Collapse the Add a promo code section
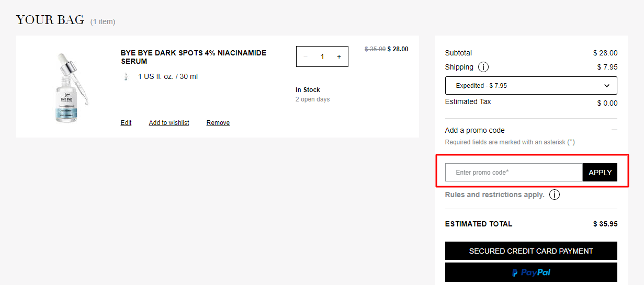This screenshot has height=285, width=644. tap(614, 130)
